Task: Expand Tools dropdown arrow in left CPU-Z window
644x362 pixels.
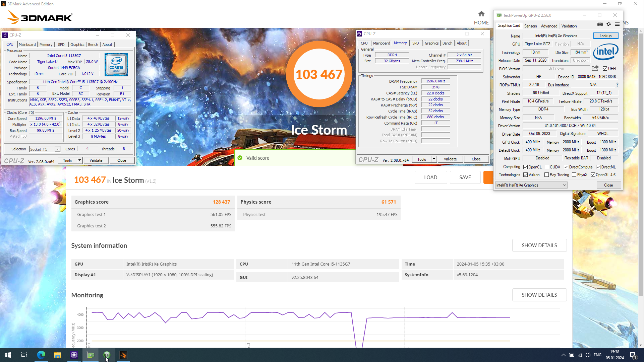Action: tap(79, 160)
